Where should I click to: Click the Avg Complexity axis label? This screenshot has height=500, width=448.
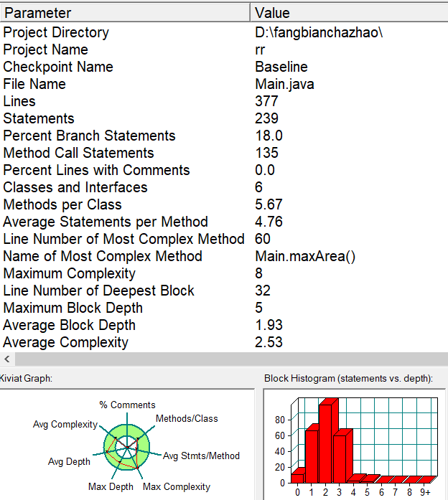pyautogui.click(x=65, y=425)
